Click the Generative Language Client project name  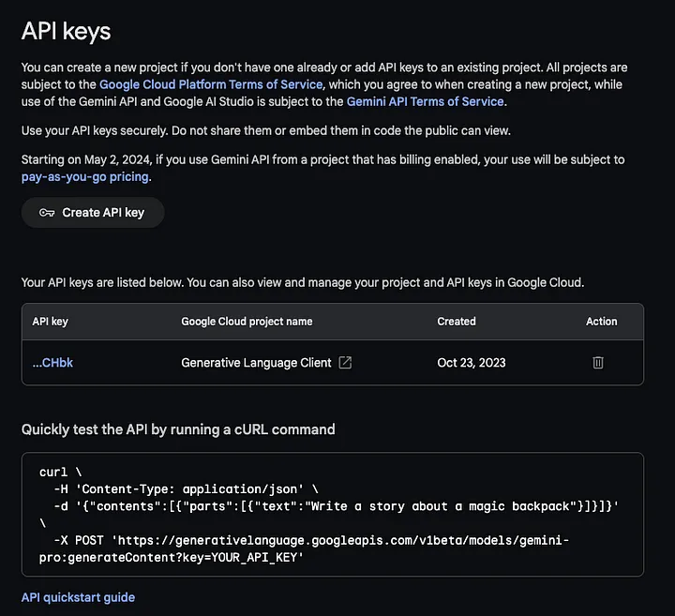click(x=256, y=362)
